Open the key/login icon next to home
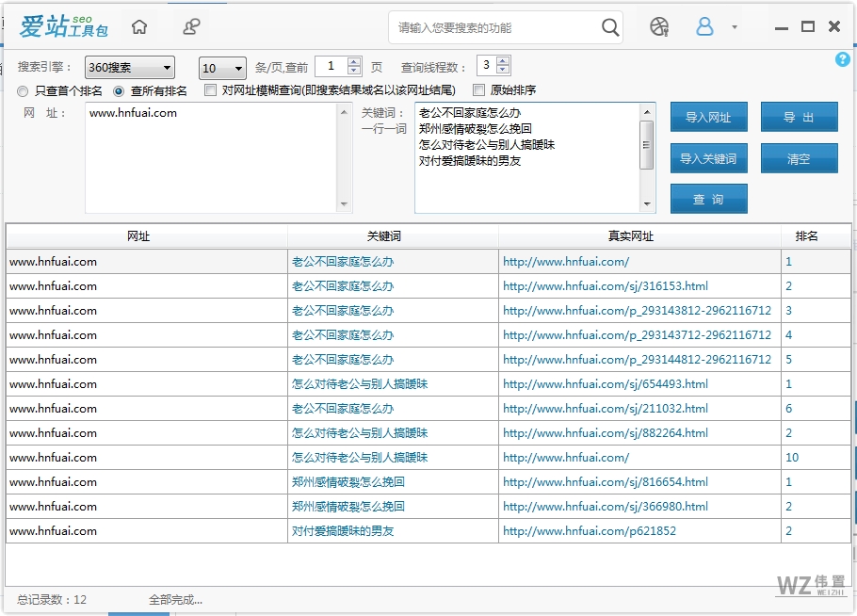 (x=191, y=26)
